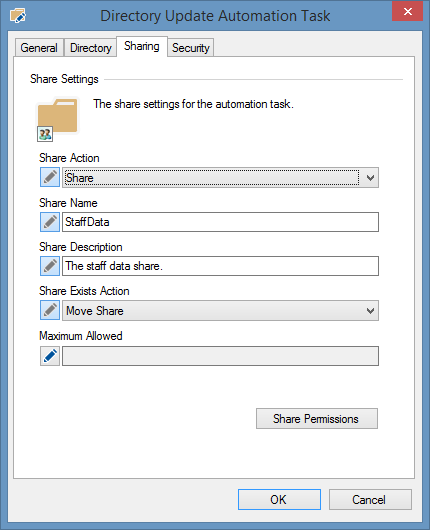
Task: Click the blue pencil icon beside Maximum Allowed
Action: (x=50, y=356)
